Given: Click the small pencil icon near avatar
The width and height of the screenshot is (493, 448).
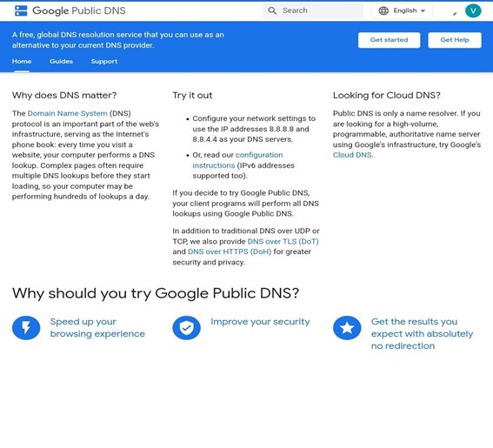Looking at the screenshot, I should [455, 13].
